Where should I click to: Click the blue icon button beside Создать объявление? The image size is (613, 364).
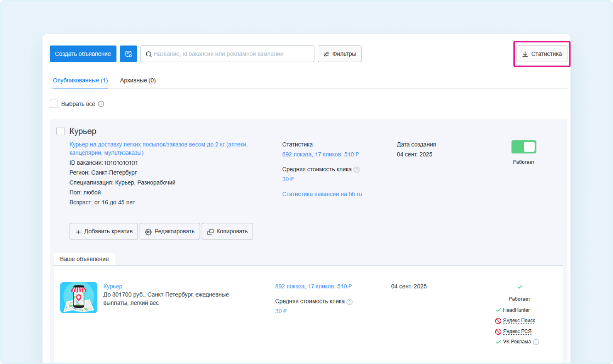pos(128,54)
